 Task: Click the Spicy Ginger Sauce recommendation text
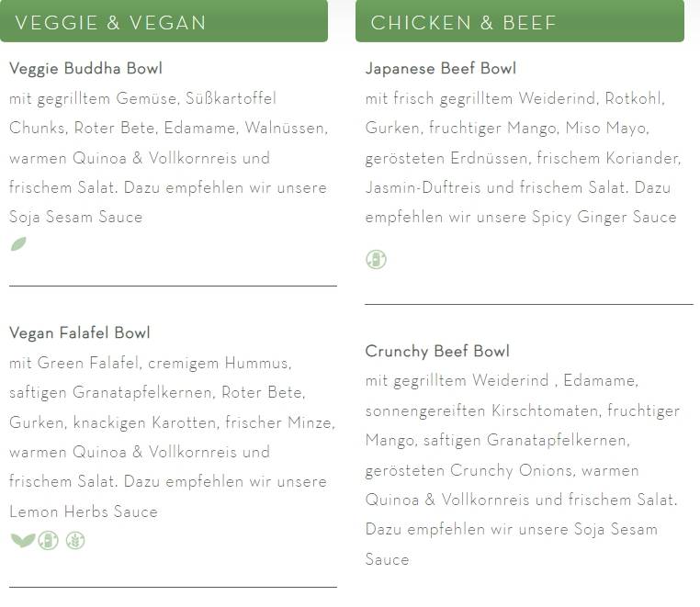[x=604, y=218]
